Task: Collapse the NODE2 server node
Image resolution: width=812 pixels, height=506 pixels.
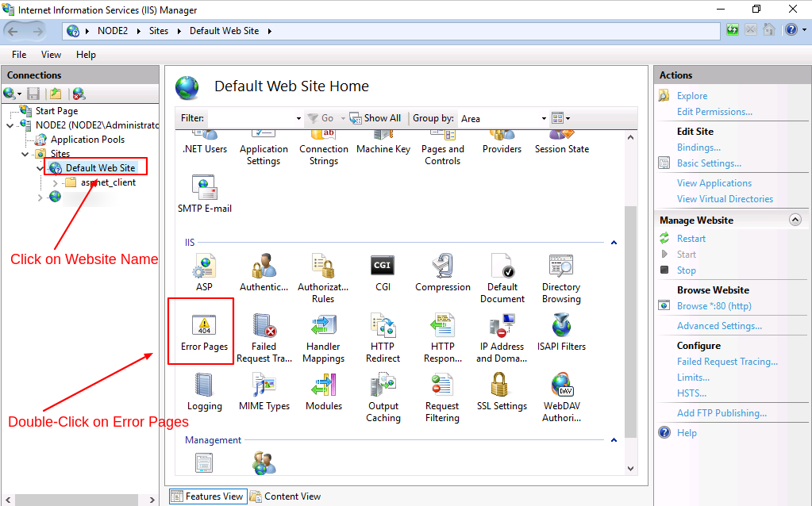Action: [10, 125]
